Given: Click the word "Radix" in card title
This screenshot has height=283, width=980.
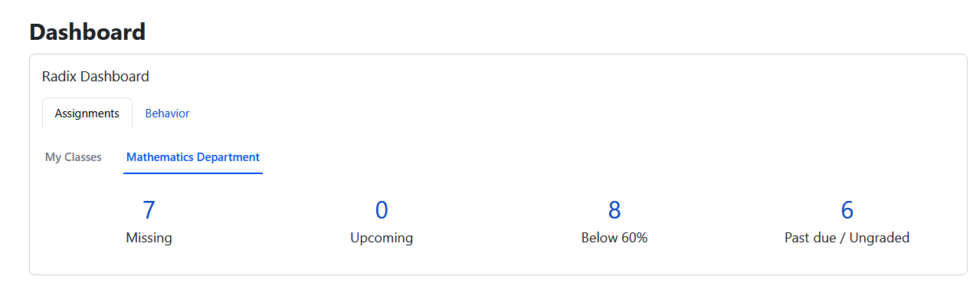Looking at the screenshot, I should (60, 77).
